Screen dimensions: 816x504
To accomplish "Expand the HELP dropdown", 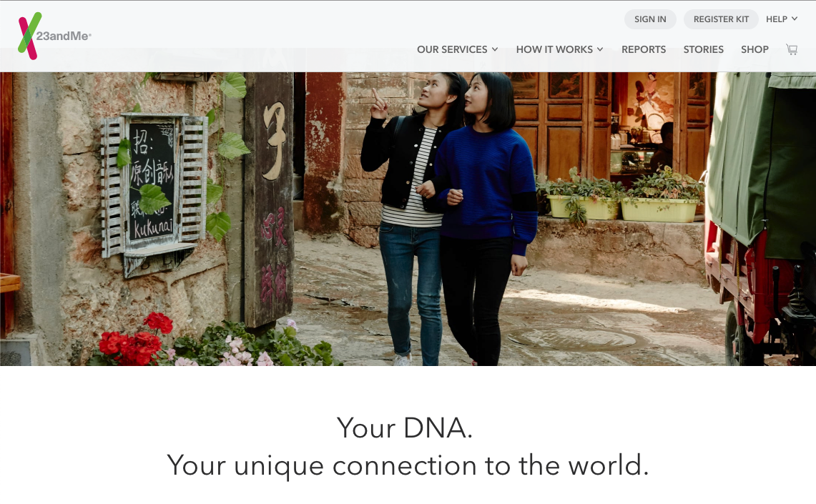I will pos(781,19).
